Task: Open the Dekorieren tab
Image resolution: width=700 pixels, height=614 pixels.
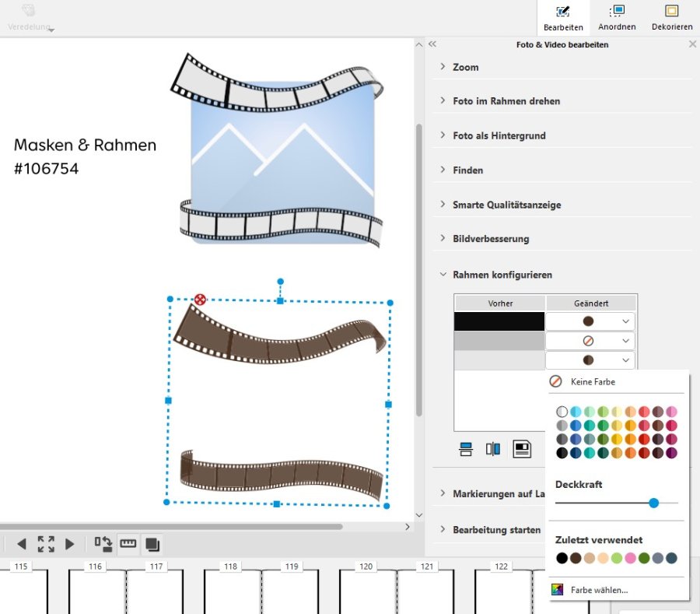Action: point(672,18)
